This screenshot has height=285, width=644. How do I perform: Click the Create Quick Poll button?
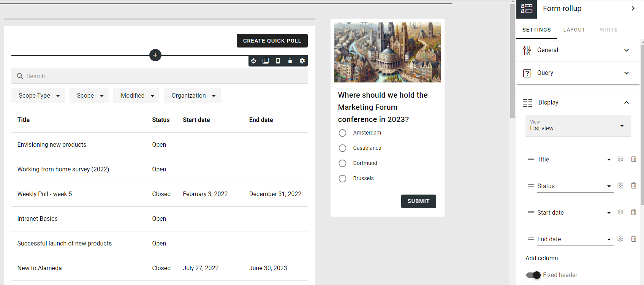click(x=272, y=41)
